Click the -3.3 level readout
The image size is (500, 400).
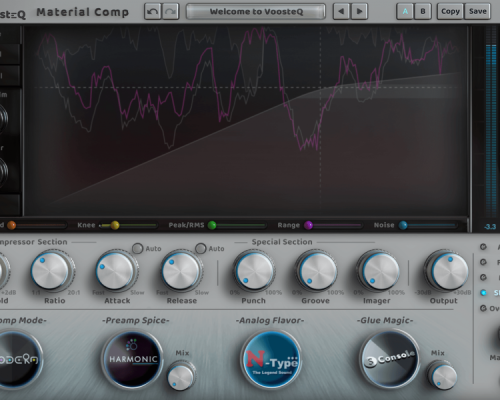(490, 227)
